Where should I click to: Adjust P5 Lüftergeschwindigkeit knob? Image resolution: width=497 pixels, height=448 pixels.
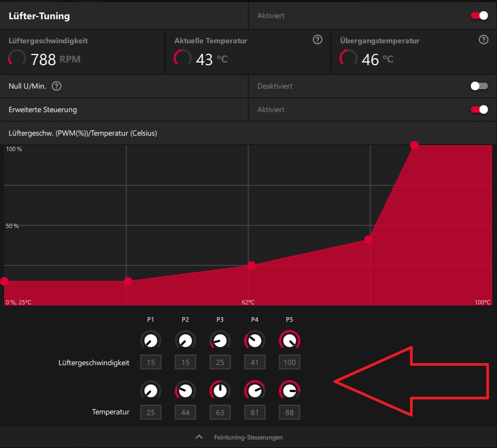click(289, 341)
